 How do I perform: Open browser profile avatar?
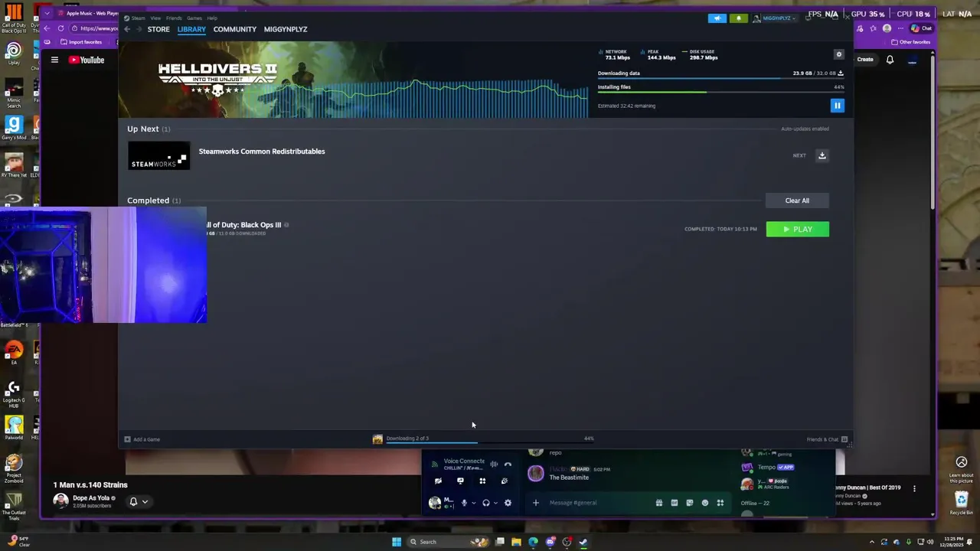[x=887, y=28]
